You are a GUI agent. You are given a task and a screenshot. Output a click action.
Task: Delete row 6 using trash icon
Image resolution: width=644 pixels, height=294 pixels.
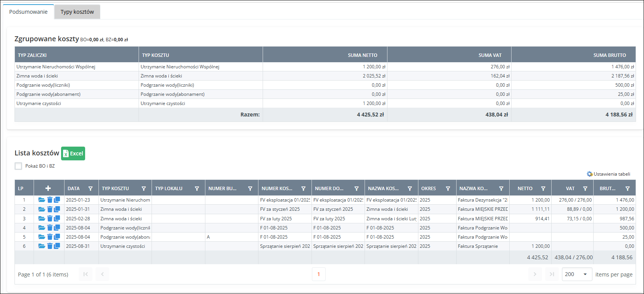pyautogui.click(x=50, y=246)
